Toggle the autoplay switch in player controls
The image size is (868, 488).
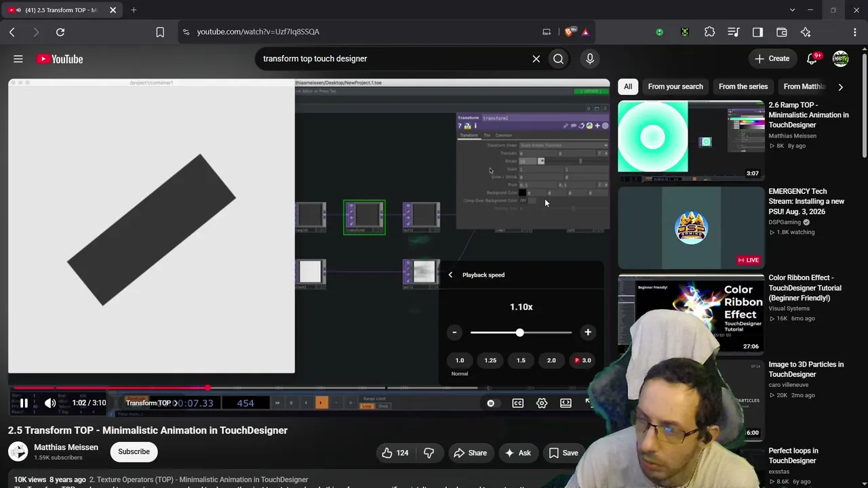491,403
